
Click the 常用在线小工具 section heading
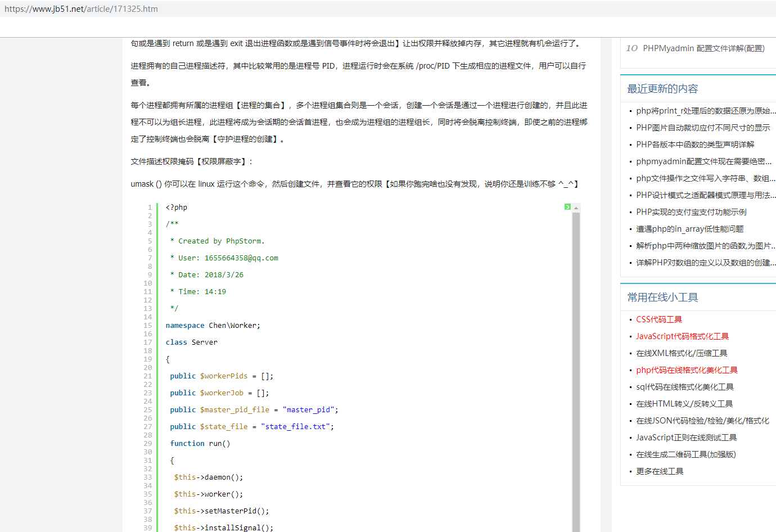coord(662,297)
